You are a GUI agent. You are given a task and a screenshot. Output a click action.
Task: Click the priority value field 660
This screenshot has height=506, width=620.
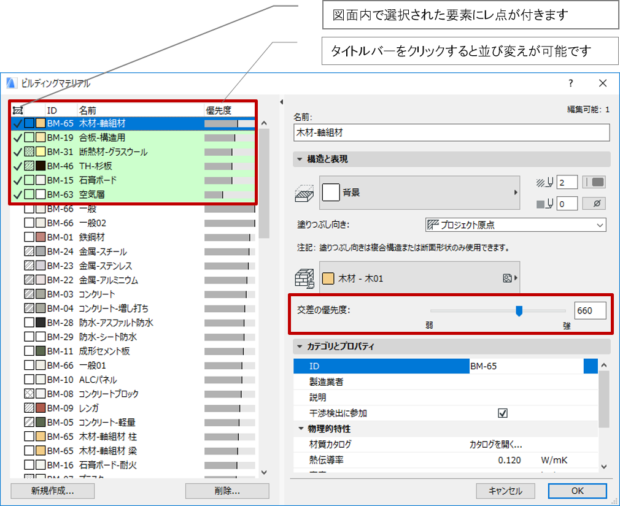click(590, 310)
